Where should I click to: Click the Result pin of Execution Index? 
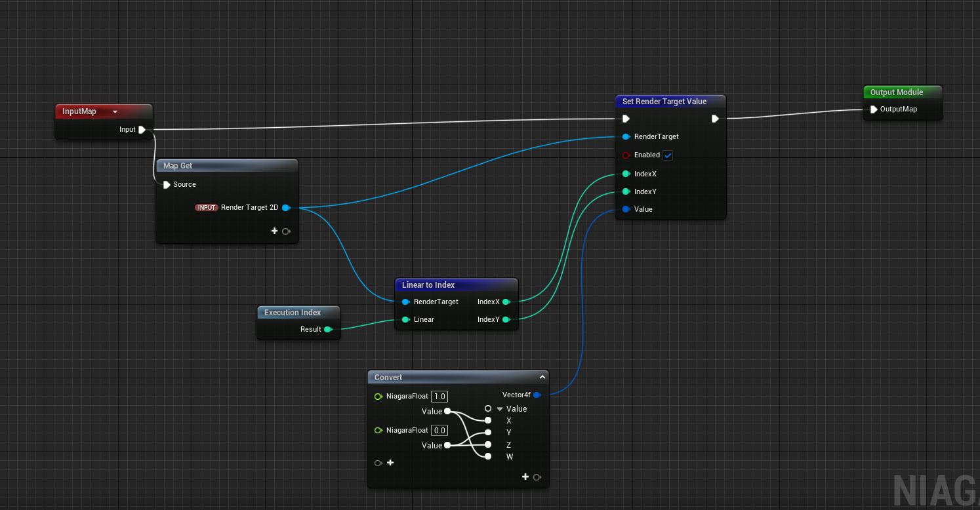[x=327, y=330]
